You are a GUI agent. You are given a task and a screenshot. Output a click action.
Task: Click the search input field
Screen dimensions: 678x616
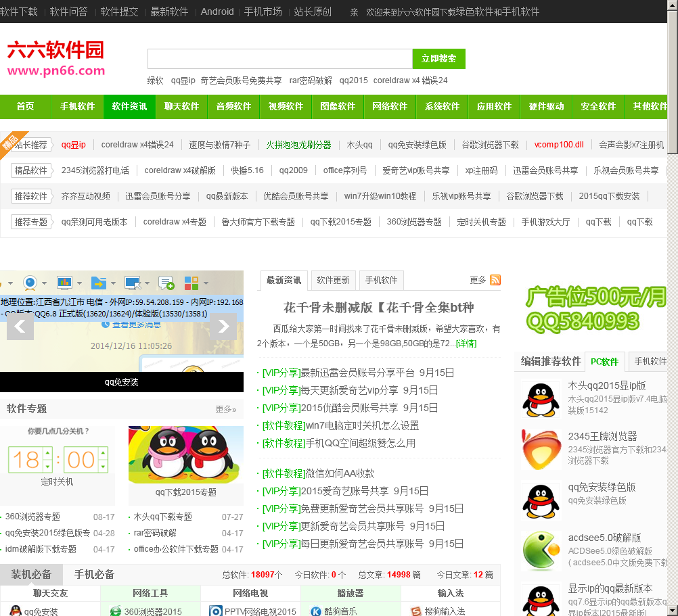pos(279,59)
